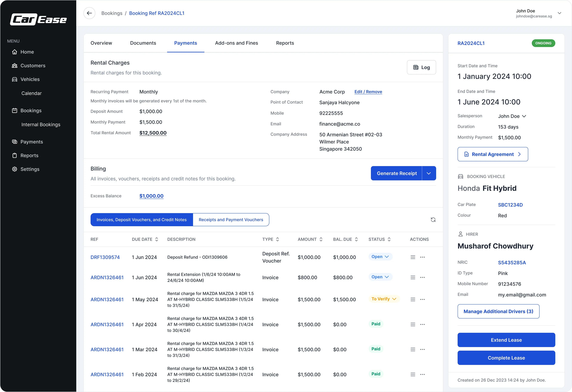Show Receipts and Payment Vouchers

click(231, 220)
